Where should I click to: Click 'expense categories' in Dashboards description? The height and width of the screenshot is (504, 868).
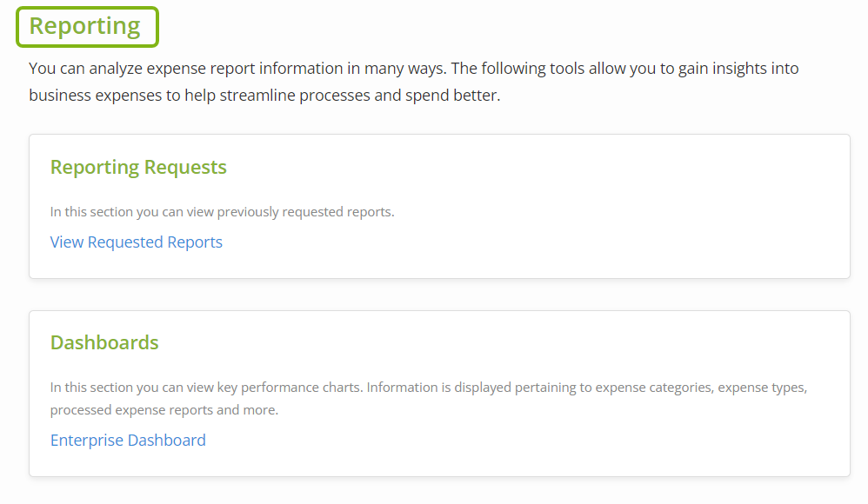(653, 388)
